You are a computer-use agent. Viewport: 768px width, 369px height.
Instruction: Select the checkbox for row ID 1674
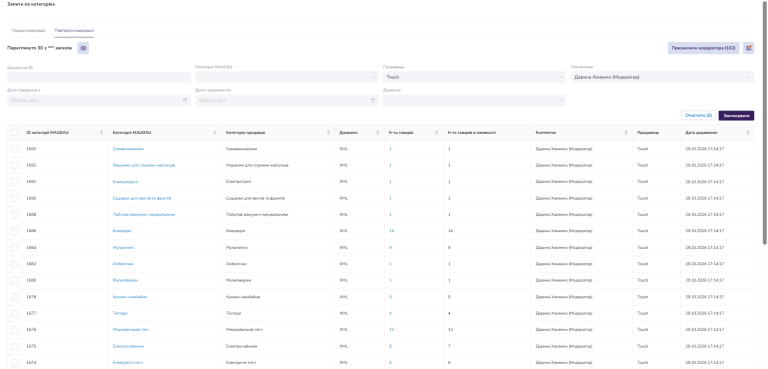click(15, 363)
